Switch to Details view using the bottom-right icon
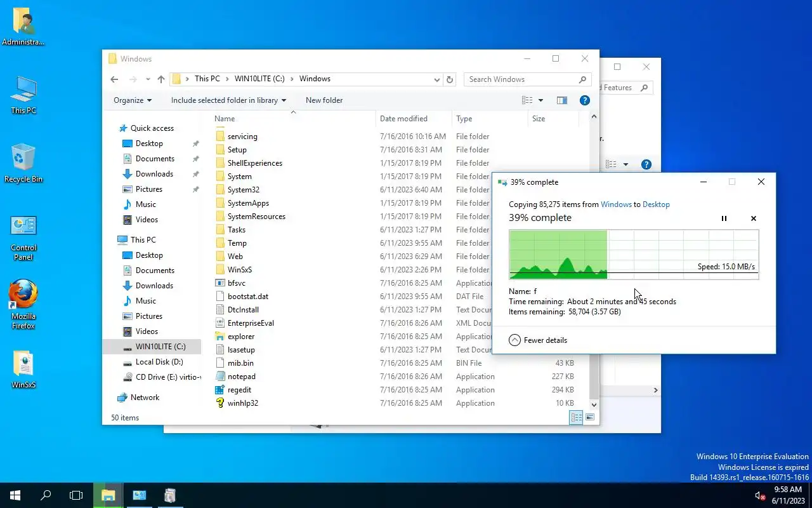The width and height of the screenshot is (812, 508). point(576,417)
